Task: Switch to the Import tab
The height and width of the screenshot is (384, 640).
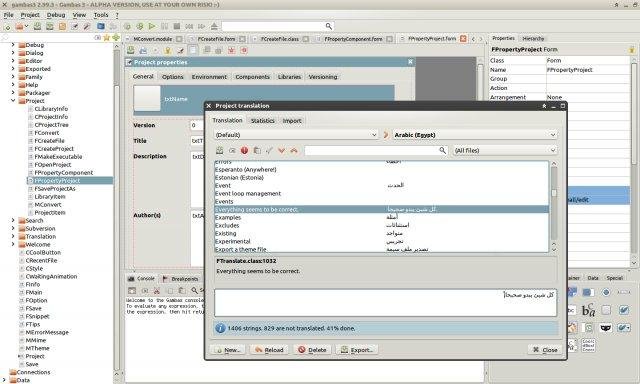Action: 292,121
